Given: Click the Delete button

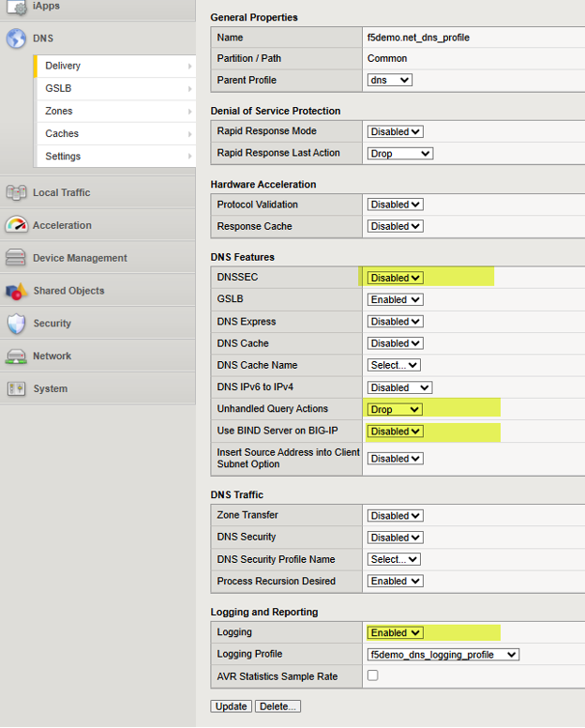Looking at the screenshot, I should [x=277, y=706].
